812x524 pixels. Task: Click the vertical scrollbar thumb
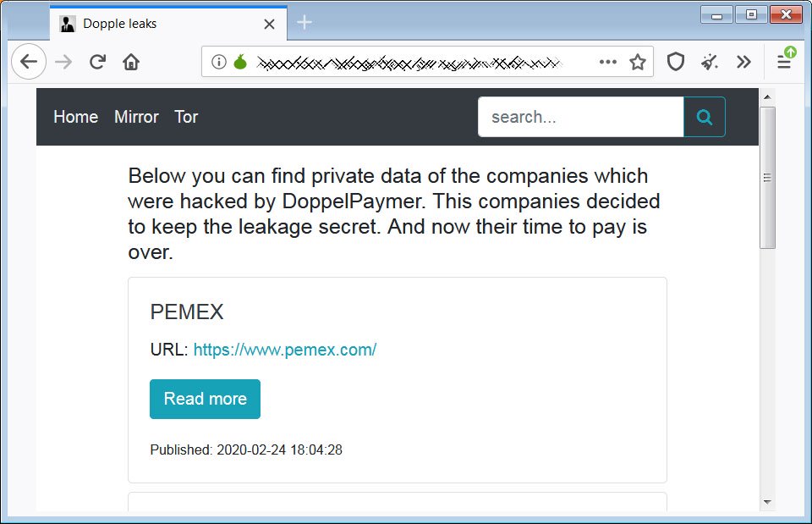[767, 177]
